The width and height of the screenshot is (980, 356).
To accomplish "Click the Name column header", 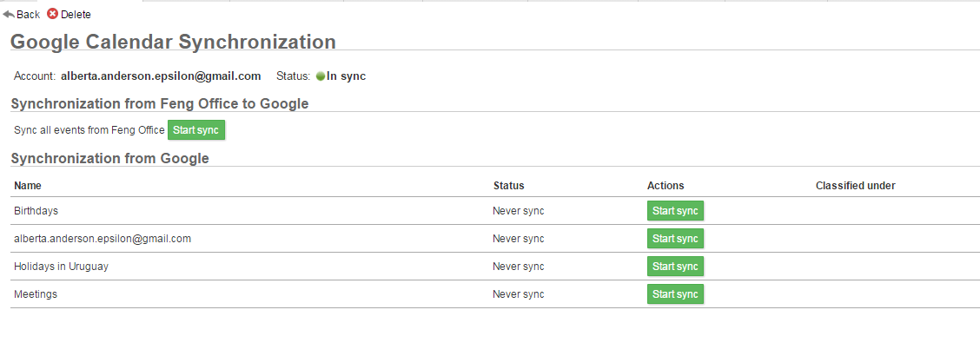I will (28, 186).
